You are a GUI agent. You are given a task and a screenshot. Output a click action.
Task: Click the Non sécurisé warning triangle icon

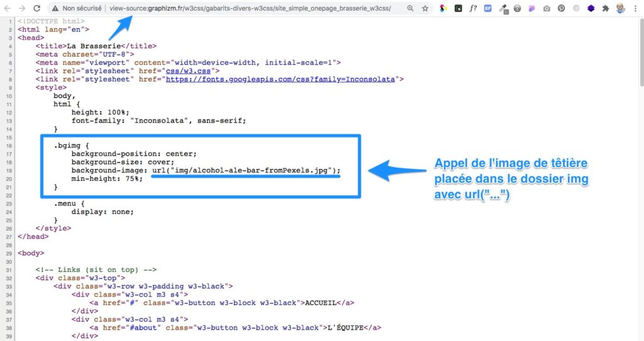(55, 8)
